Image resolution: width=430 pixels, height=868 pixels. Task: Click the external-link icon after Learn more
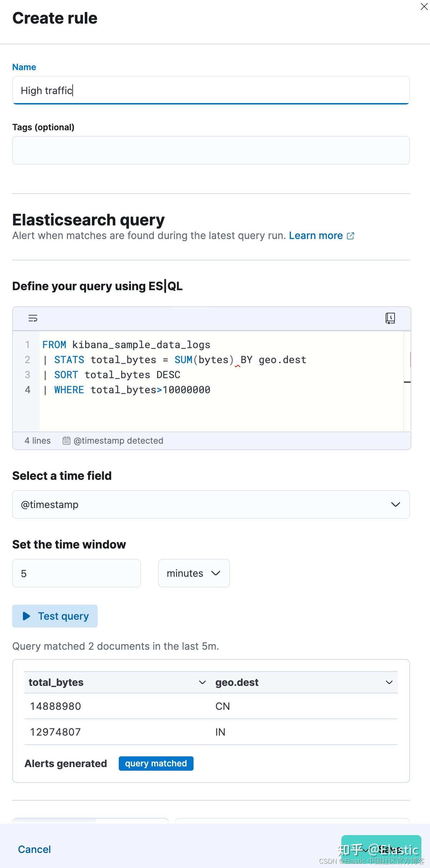pos(350,235)
